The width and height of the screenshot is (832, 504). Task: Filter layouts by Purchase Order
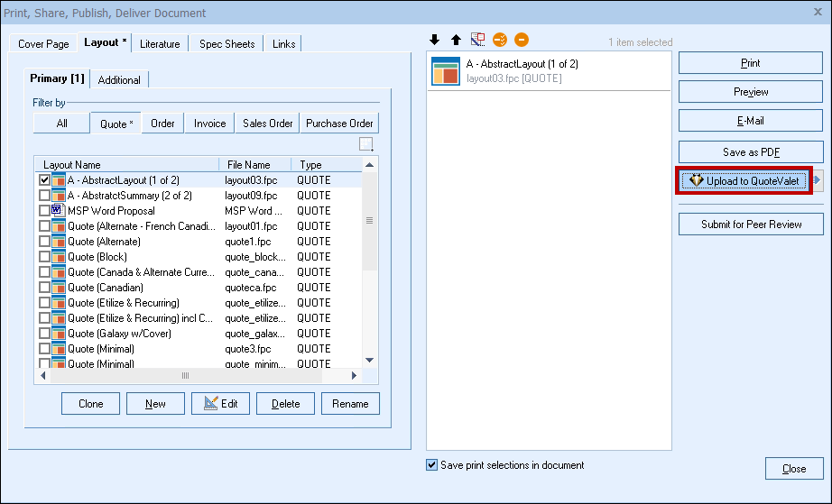(x=339, y=124)
